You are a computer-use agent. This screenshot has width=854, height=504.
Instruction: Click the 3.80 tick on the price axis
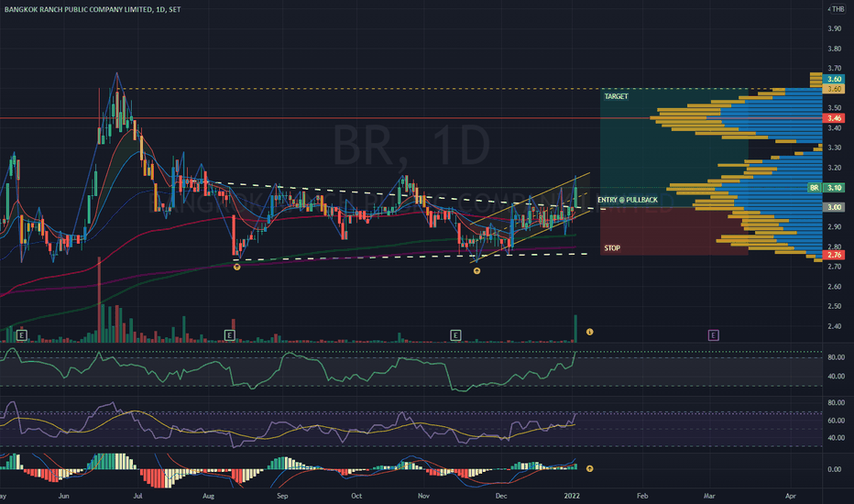(x=834, y=49)
